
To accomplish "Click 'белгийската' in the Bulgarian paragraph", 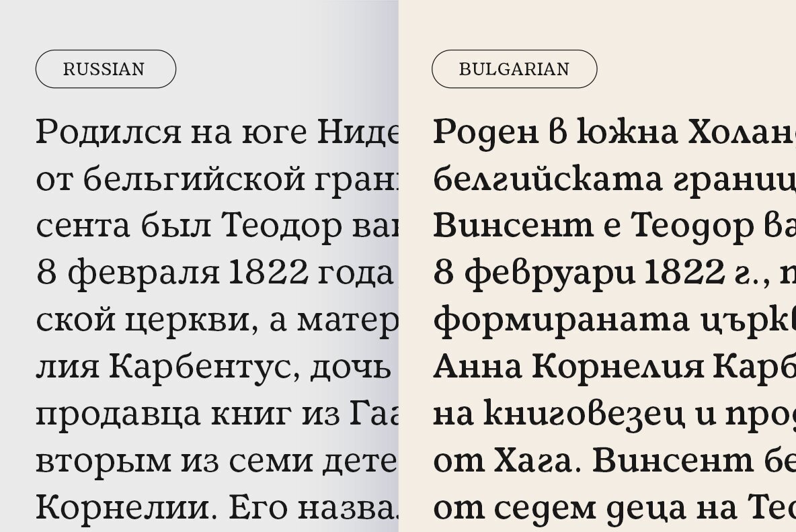I will 548,179.
